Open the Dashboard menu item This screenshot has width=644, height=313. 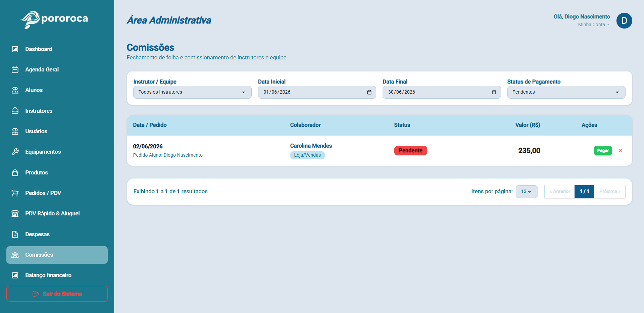click(x=57, y=49)
